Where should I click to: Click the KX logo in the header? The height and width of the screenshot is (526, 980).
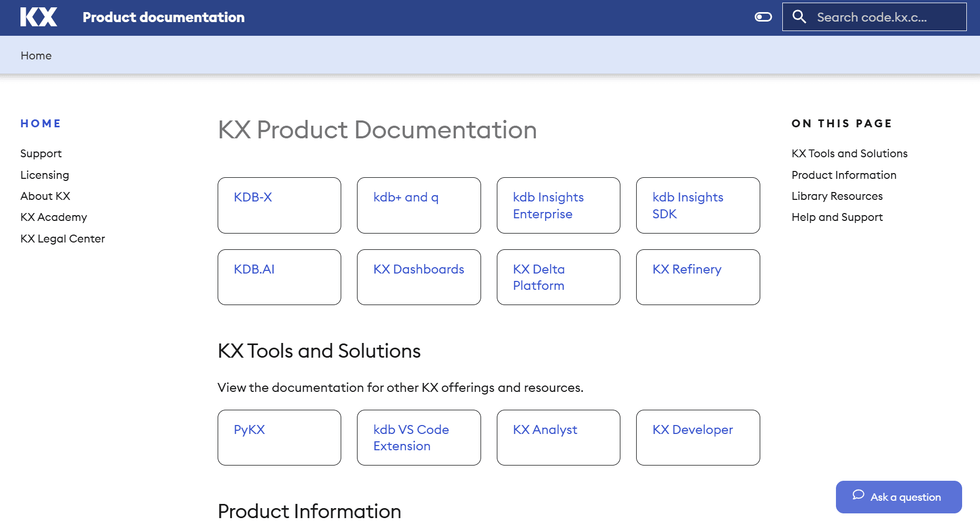click(39, 17)
